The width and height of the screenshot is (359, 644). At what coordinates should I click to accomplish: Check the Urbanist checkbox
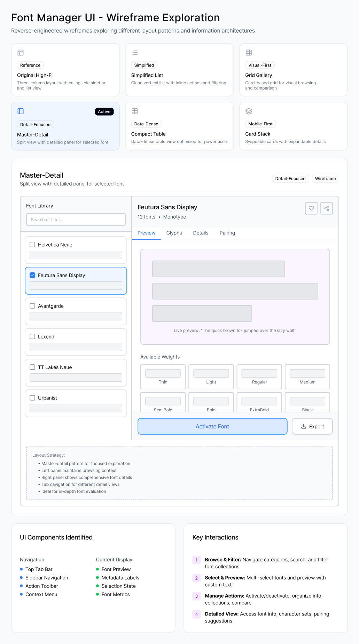(32, 398)
